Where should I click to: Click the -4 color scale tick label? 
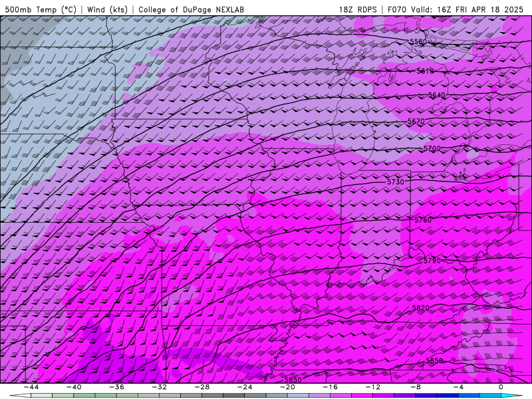tap(459, 387)
